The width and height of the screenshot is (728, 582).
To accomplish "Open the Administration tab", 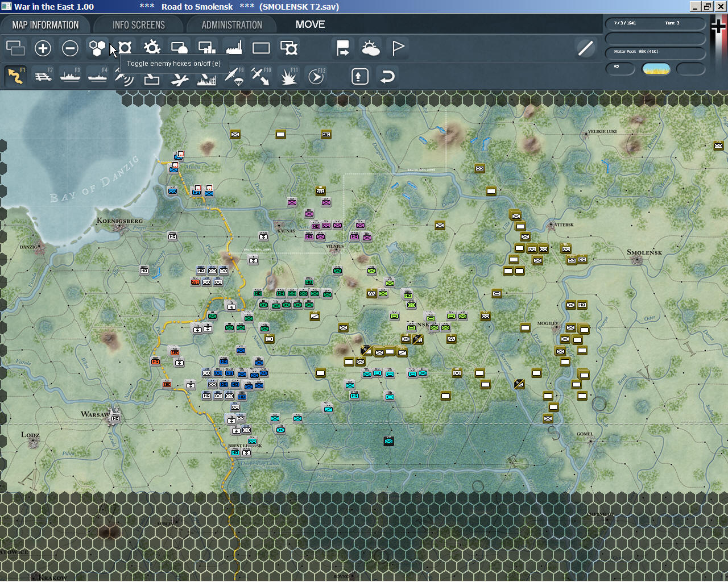I will click(x=231, y=25).
